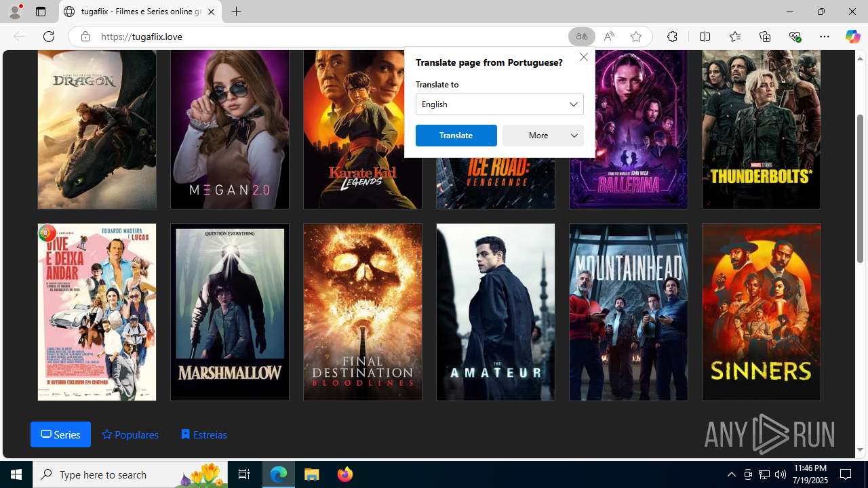Open a new tab with plus icon
This screenshot has width=868, height=488.
pyautogui.click(x=236, y=12)
